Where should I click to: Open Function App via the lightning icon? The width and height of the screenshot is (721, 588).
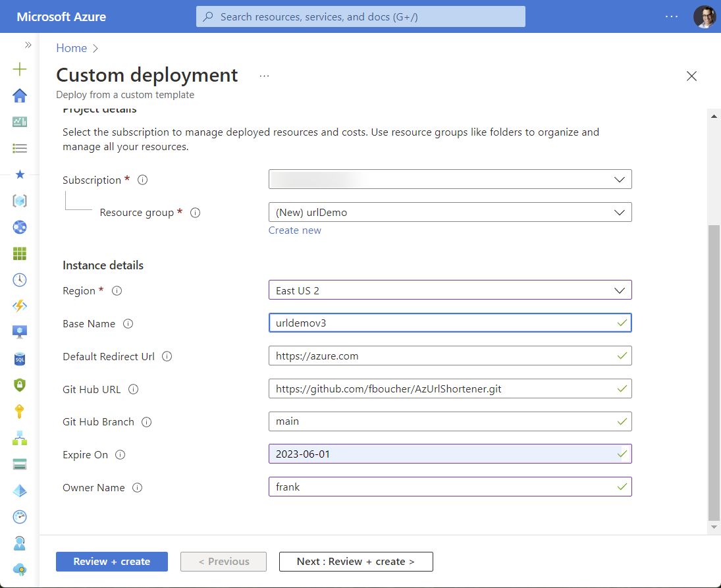(x=19, y=306)
